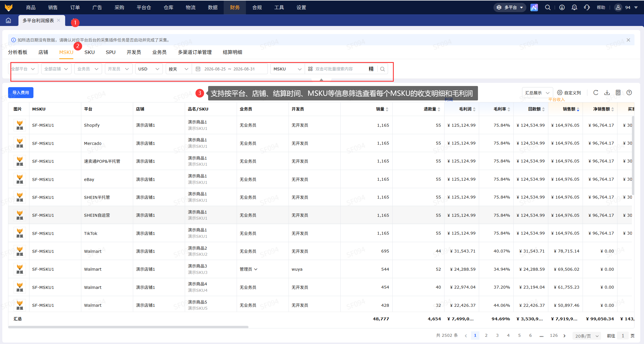Refresh the table with the reload icon
This screenshot has height=344, width=644.
coord(596,93)
